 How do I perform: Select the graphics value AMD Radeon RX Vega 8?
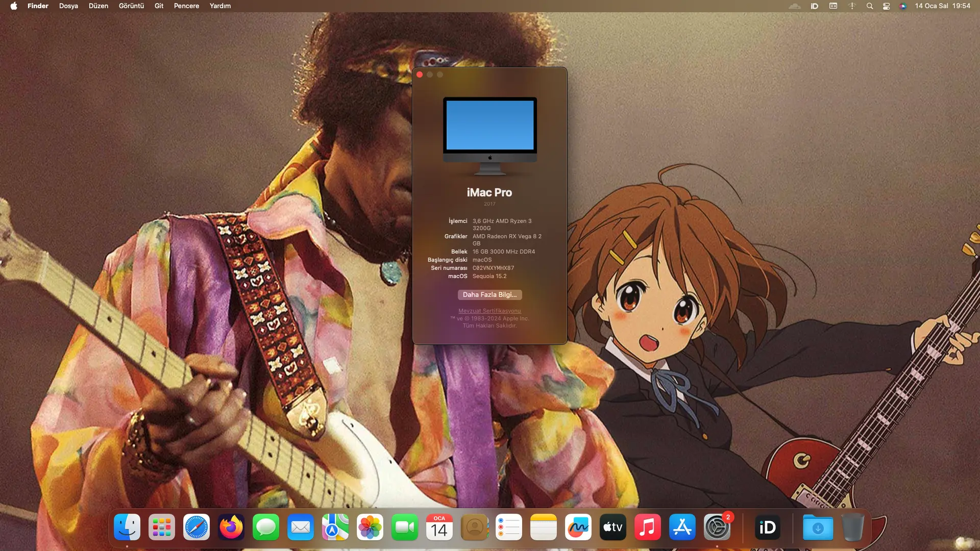click(507, 240)
